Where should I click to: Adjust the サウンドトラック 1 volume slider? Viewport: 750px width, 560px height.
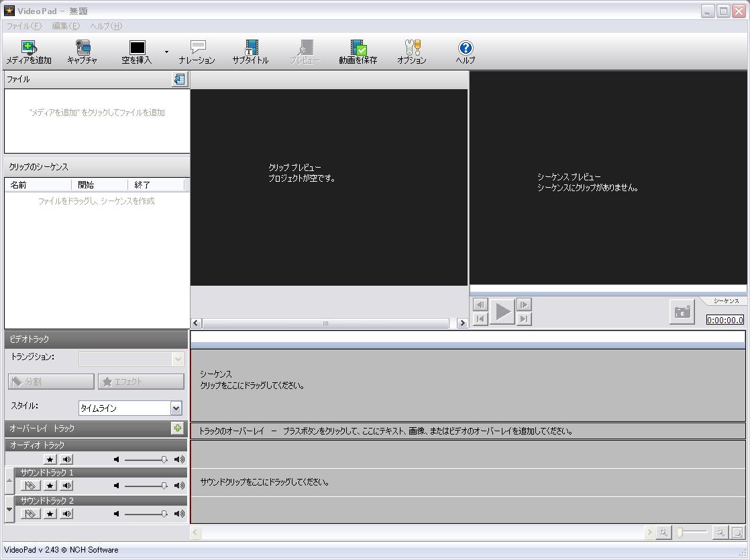coord(164,486)
